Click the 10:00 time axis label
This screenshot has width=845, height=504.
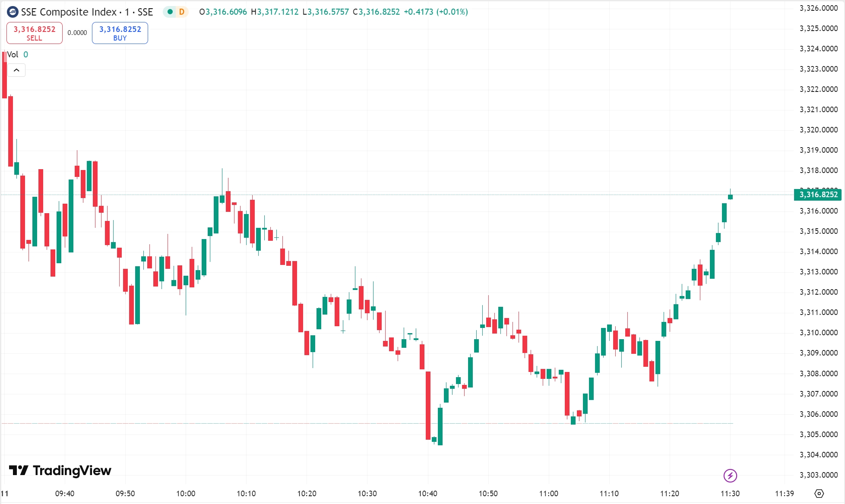tap(186, 493)
